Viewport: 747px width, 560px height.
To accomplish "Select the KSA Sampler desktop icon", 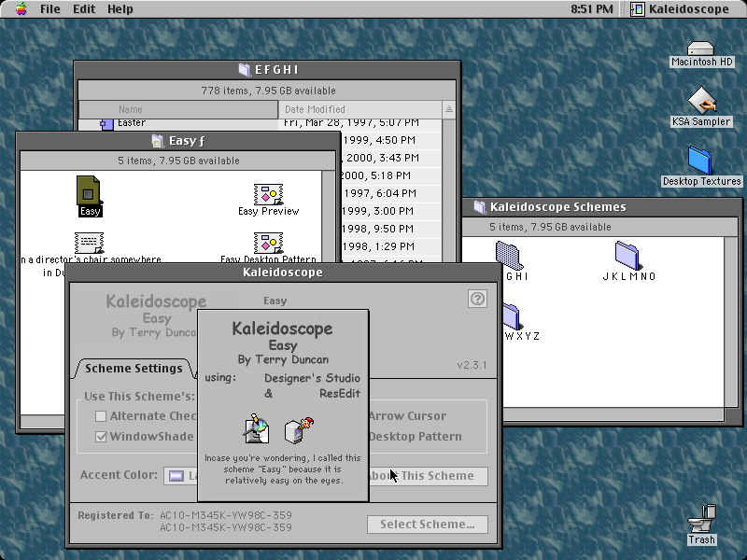I will 701,101.
